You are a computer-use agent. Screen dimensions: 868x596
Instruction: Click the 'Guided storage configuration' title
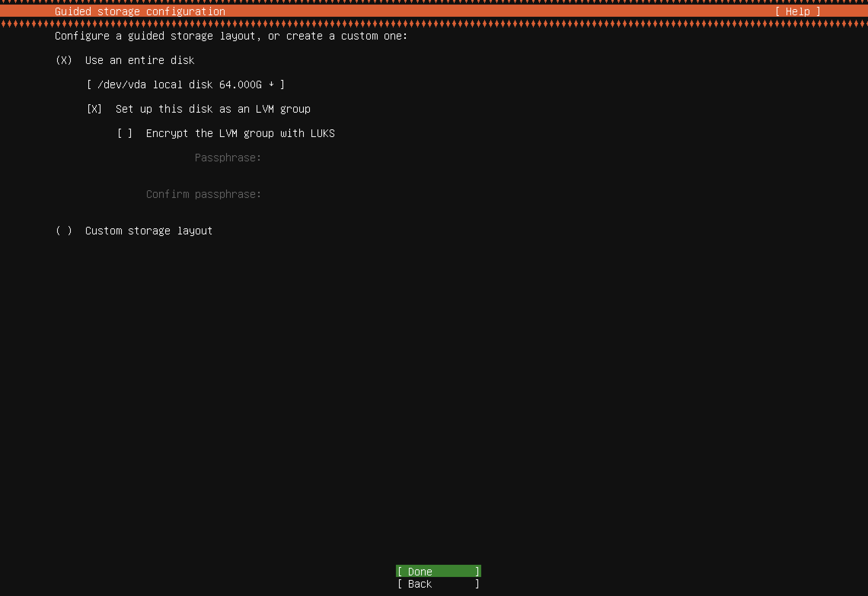[x=140, y=11]
